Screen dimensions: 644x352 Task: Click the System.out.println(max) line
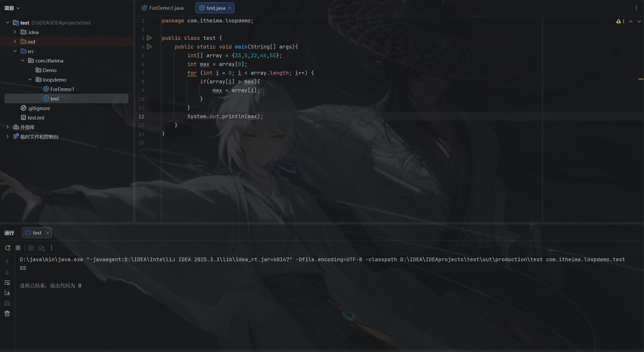tap(225, 116)
